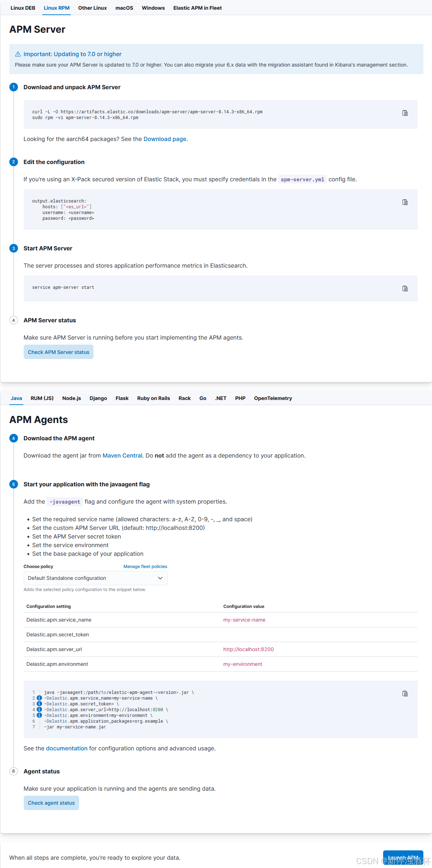432x868 pixels.
Task: Select the OpenTelemetry agent tab
Action: tap(273, 398)
